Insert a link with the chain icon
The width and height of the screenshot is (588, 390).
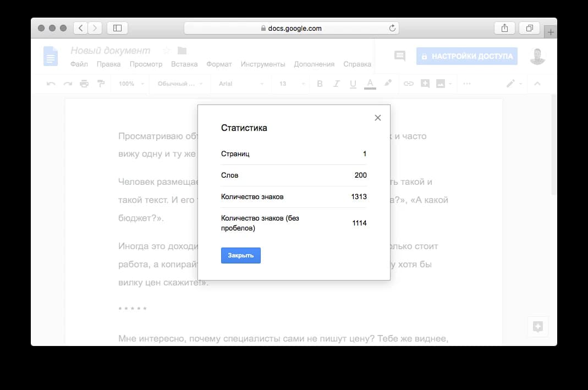[x=408, y=84]
